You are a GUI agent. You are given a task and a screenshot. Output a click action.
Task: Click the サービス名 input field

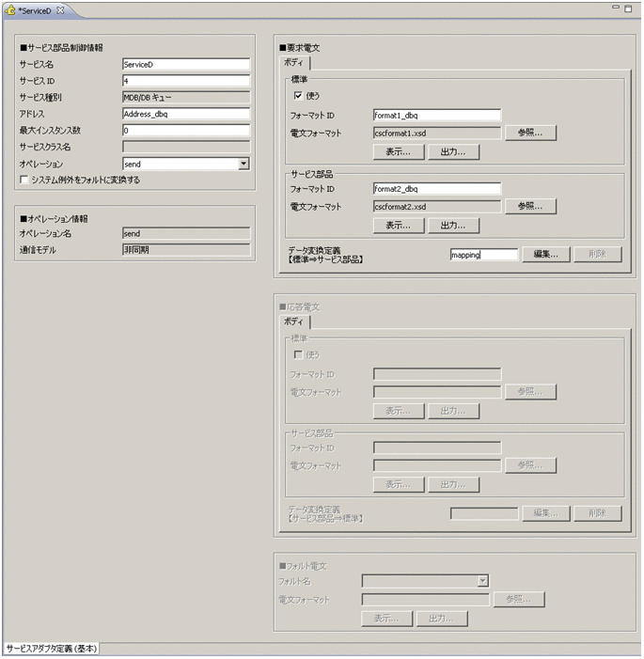tap(185, 65)
